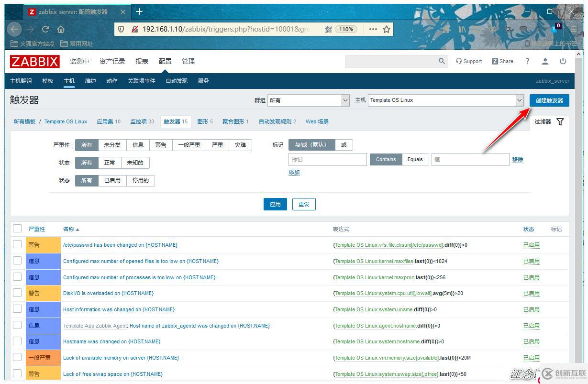Image resolution: width=588 pixels, height=384 pixels.
Task: Select 已启用 status filter
Action: pyautogui.click(x=112, y=180)
